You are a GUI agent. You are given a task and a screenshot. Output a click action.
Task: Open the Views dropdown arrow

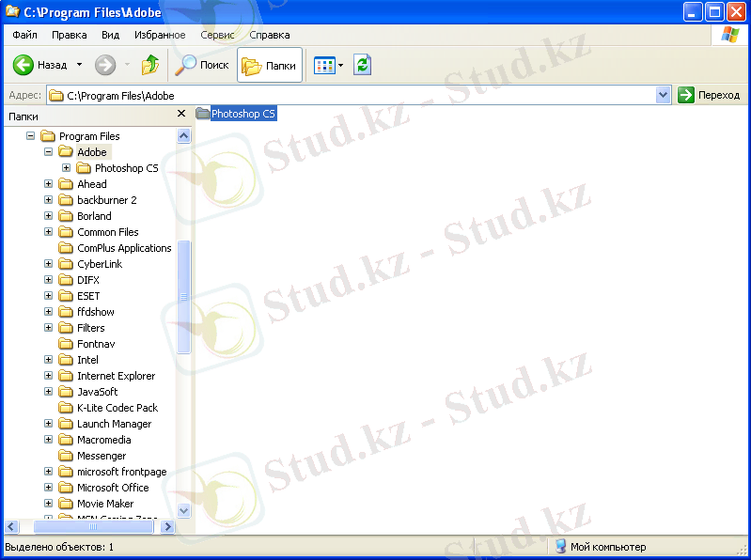pos(340,65)
